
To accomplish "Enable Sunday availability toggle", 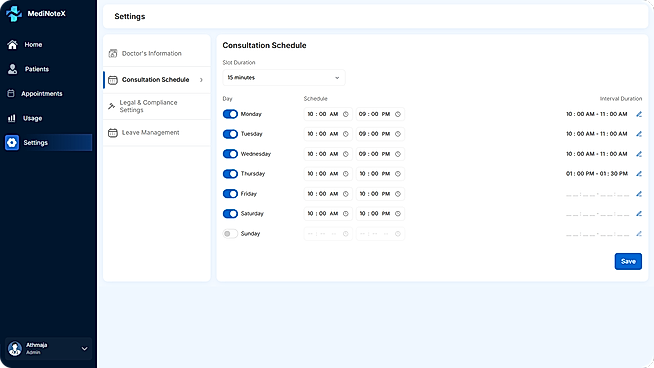I will coord(230,234).
